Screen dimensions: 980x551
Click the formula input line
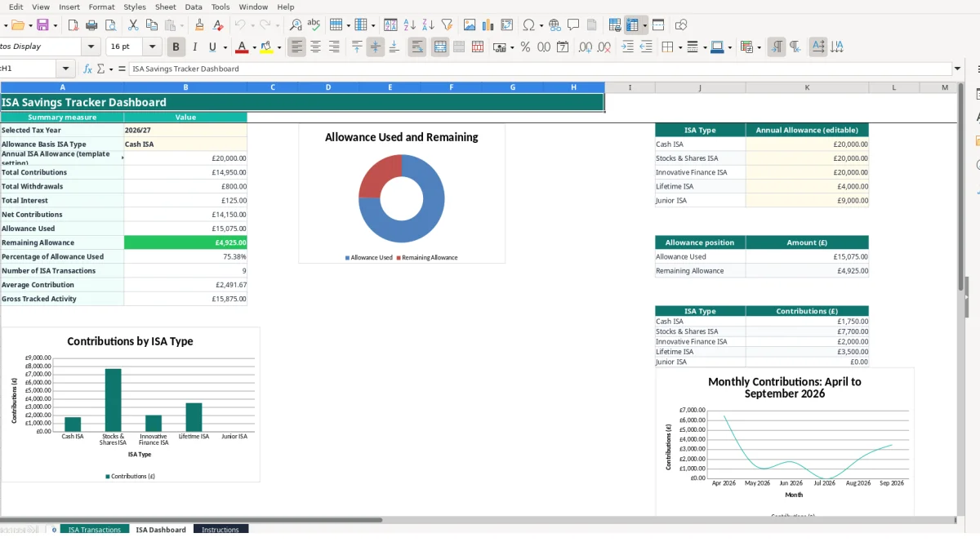(x=540, y=69)
